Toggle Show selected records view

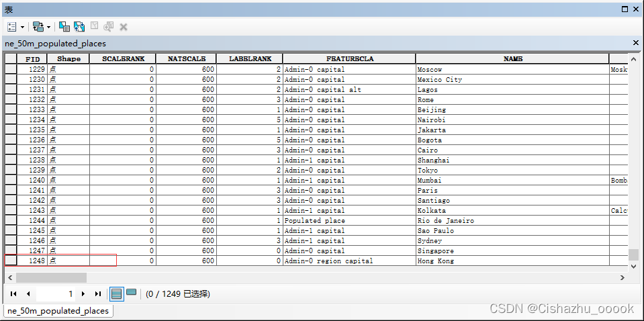point(132,293)
